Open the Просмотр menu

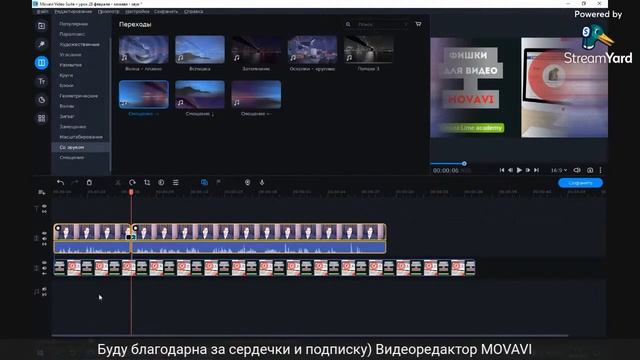tap(109, 11)
